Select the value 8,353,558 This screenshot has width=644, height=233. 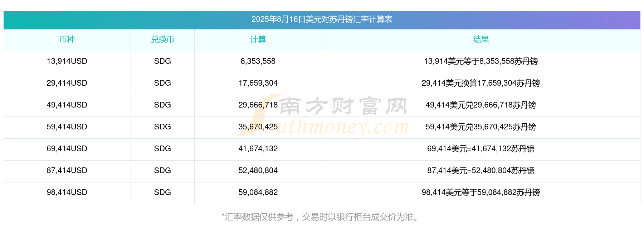click(x=258, y=61)
